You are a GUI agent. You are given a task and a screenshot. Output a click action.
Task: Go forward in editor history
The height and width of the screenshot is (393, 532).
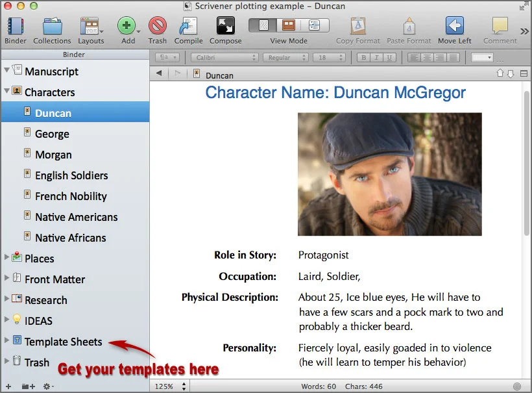[177, 73]
